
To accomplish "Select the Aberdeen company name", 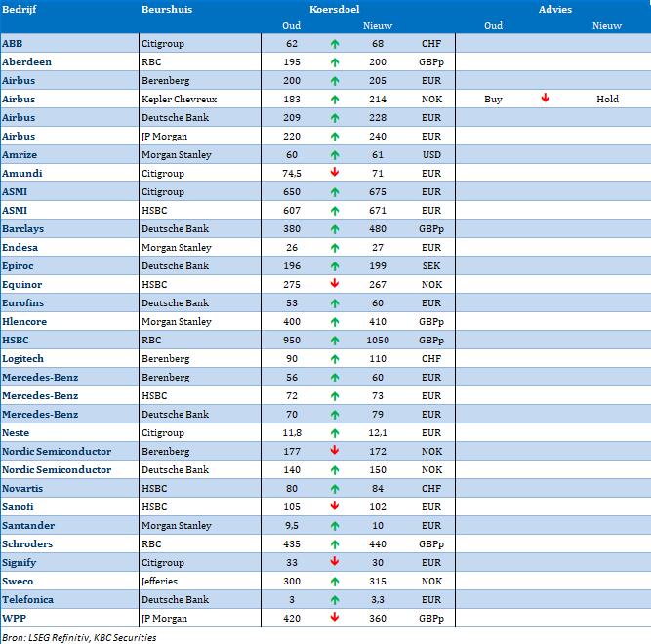I will pos(27,62).
